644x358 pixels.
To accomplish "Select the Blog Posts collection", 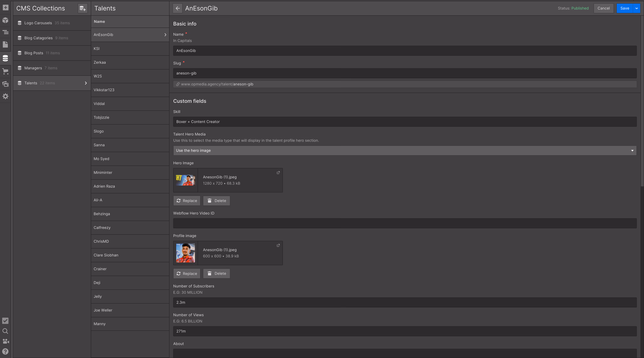I will click(34, 53).
